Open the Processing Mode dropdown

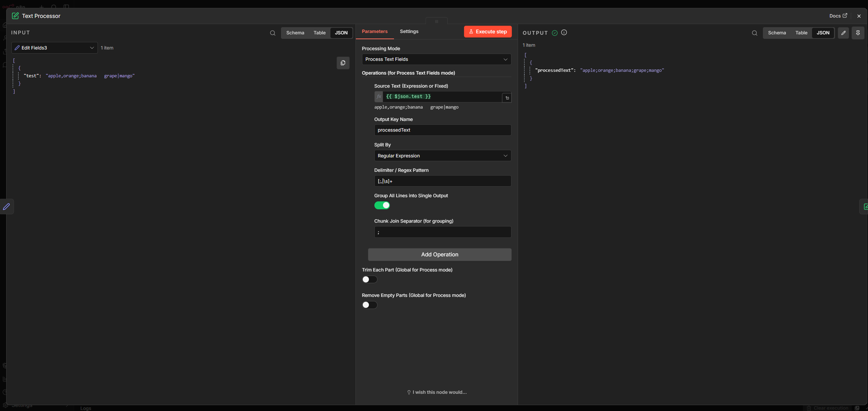pyautogui.click(x=436, y=59)
